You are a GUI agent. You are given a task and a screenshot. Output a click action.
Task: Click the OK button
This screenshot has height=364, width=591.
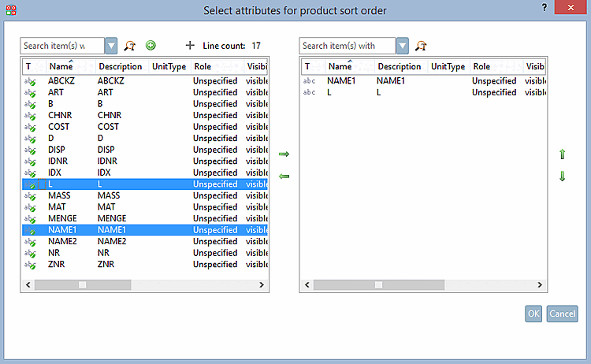coord(533,314)
